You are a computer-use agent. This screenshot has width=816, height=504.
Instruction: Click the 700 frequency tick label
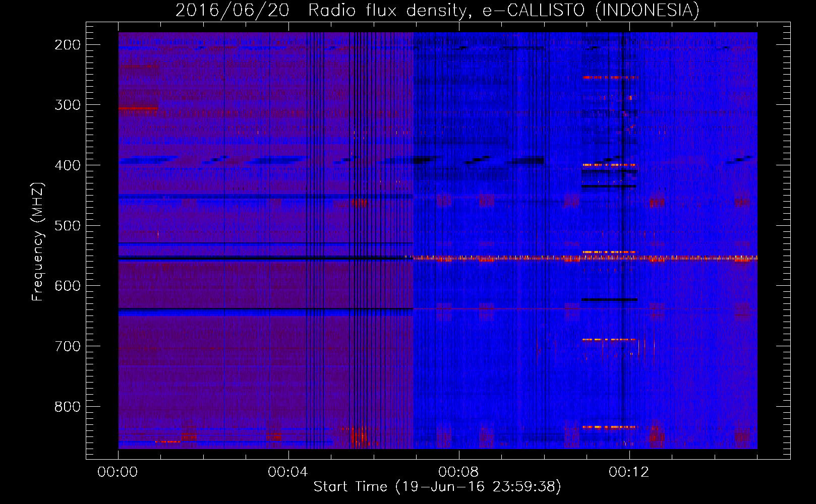pos(68,346)
